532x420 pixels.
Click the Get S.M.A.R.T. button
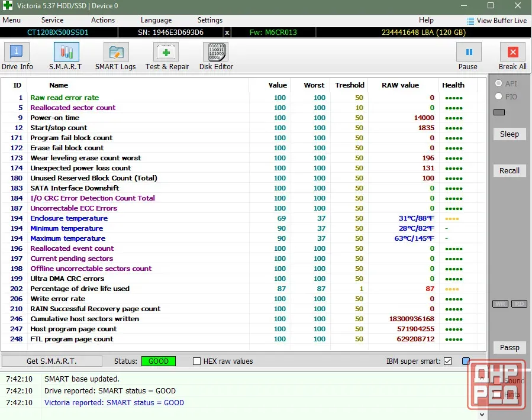coord(51,361)
